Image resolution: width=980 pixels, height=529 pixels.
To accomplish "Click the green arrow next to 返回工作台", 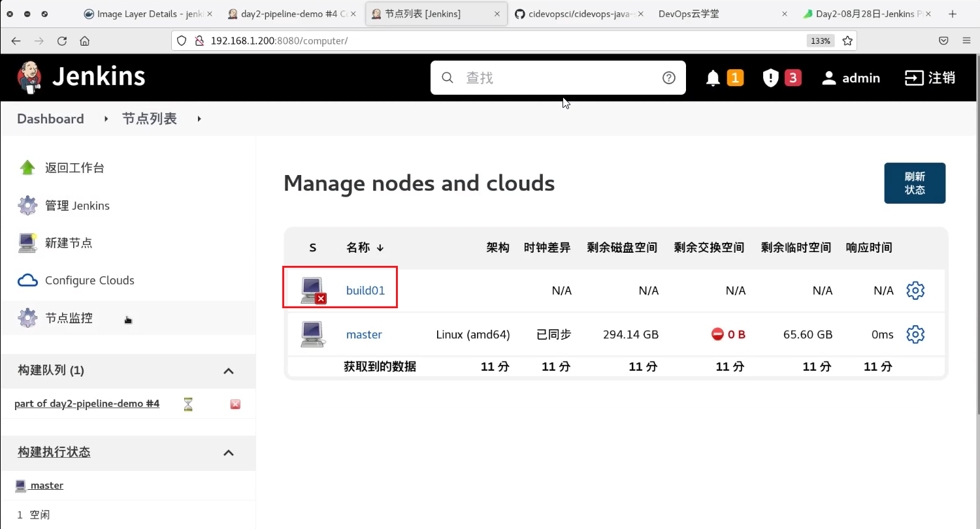I will click(27, 168).
